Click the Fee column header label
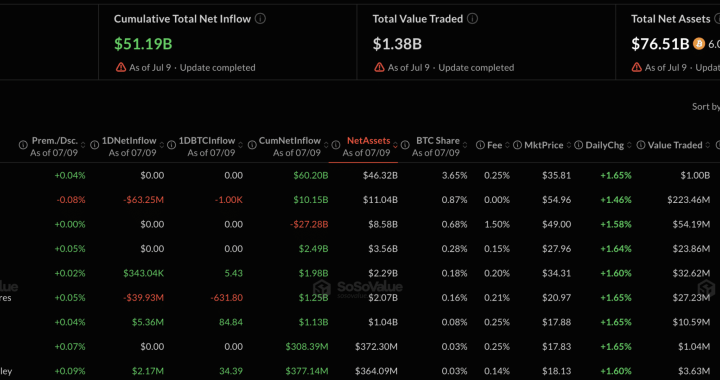The width and height of the screenshot is (720, 380). click(495, 145)
